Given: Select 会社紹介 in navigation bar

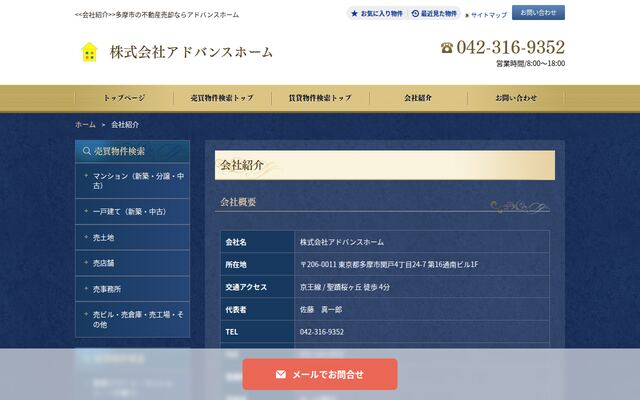Looking at the screenshot, I should click(418, 98).
